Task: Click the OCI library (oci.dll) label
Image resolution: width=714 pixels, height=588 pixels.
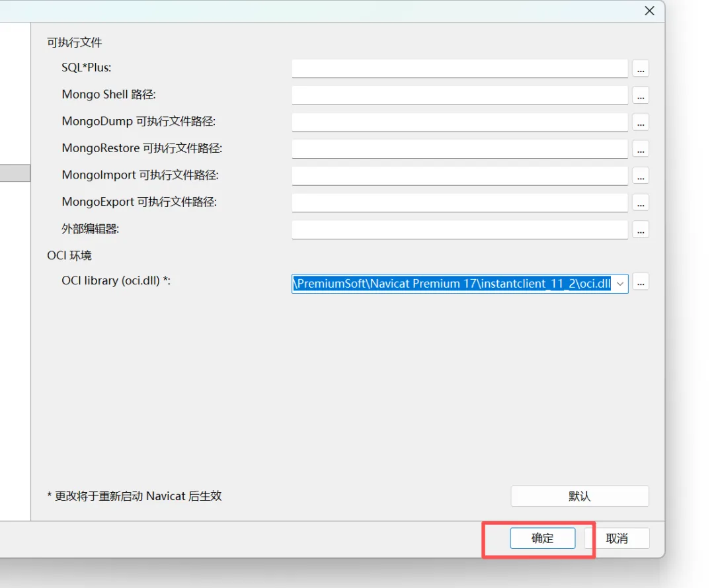Action: tap(116, 280)
